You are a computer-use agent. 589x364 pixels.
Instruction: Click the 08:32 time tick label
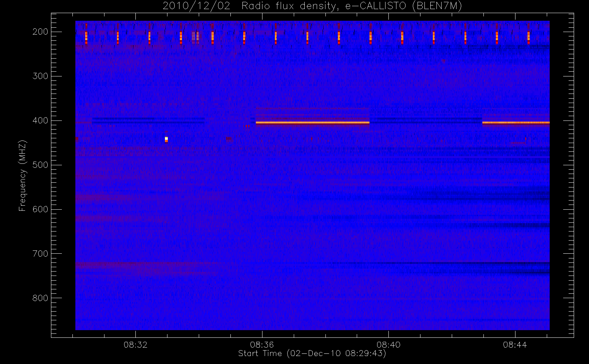click(x=135, y=345)
